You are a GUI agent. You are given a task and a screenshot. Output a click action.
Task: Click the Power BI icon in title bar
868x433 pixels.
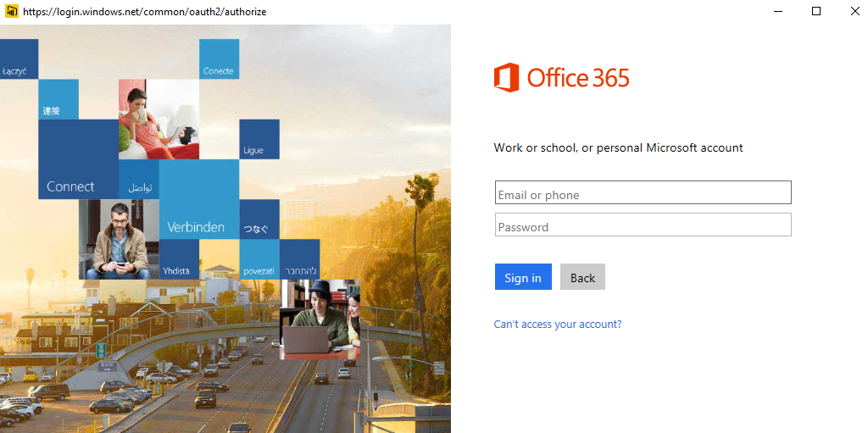coord(11,11)
